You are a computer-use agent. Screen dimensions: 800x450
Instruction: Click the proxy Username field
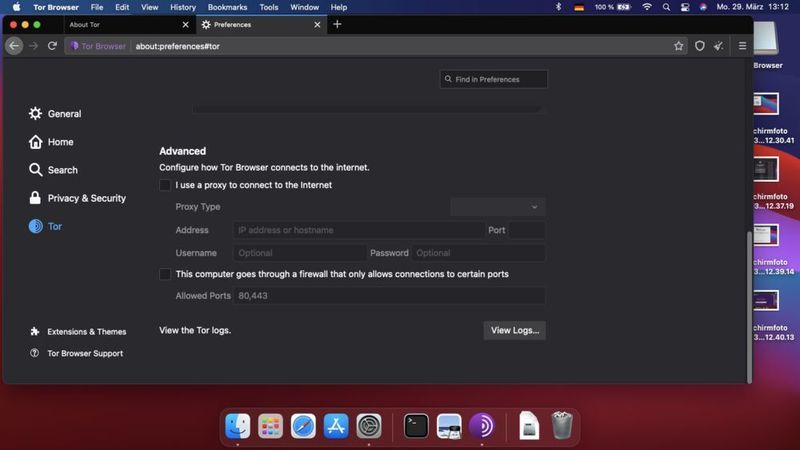click(300, 253)
